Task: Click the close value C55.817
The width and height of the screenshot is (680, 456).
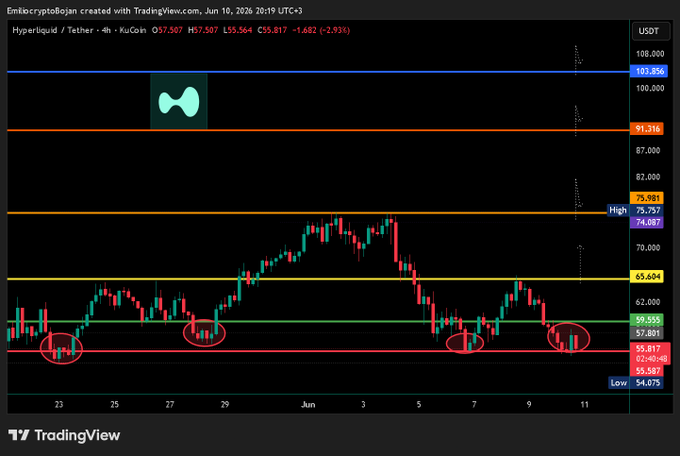Action: [x=272, y=30]
